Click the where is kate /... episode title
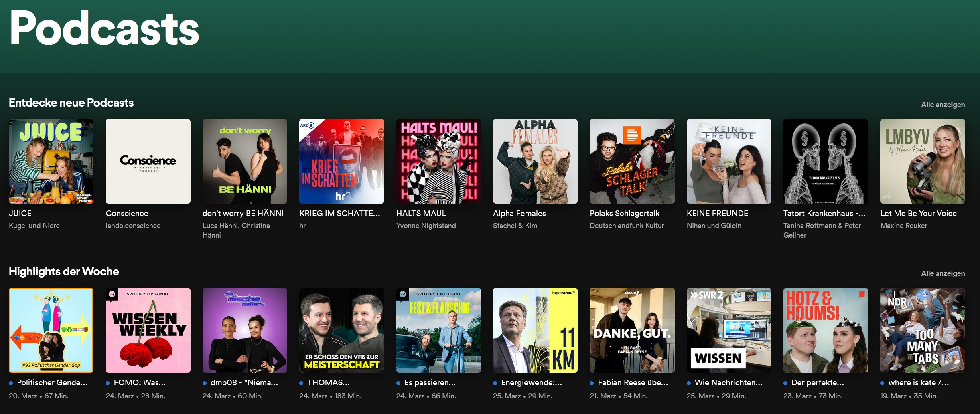 (919, 383)
